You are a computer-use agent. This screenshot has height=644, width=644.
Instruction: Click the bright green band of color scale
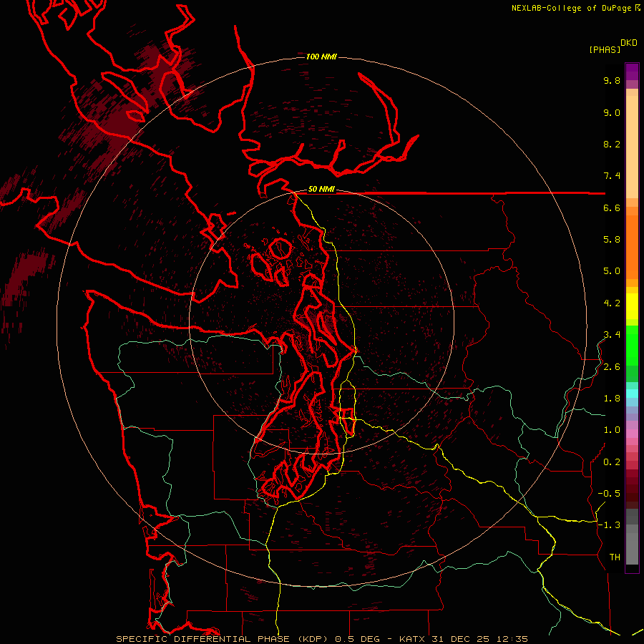coord(632,345)
